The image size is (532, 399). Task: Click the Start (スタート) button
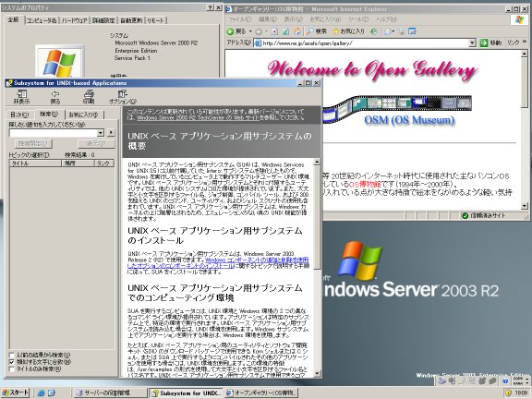coord(16,393)
